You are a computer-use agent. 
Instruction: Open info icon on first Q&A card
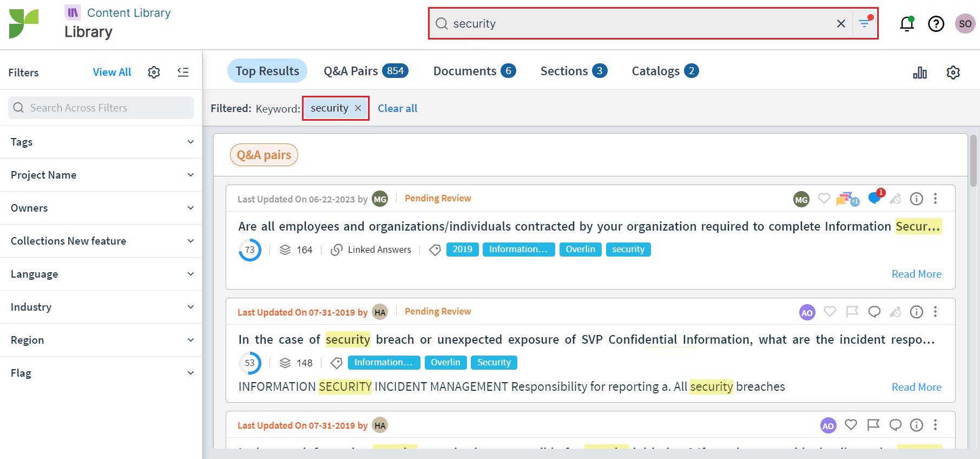916,199
